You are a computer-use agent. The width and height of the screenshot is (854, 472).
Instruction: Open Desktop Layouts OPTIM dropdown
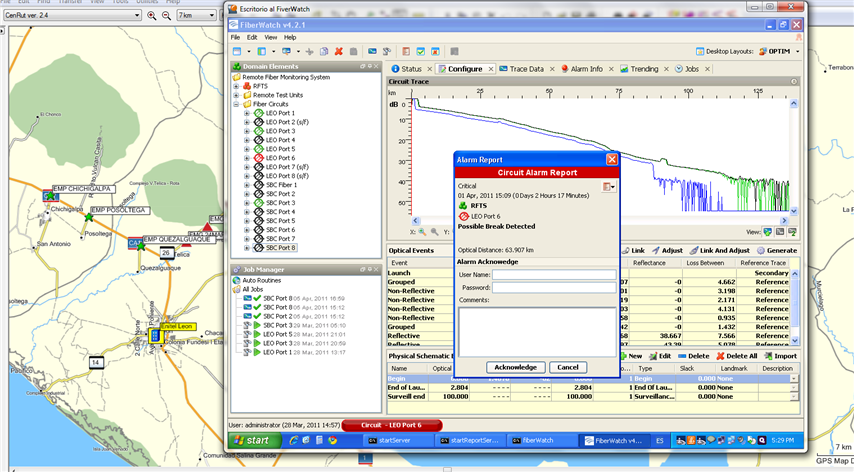pyautogui.click(x=798, y=52)
